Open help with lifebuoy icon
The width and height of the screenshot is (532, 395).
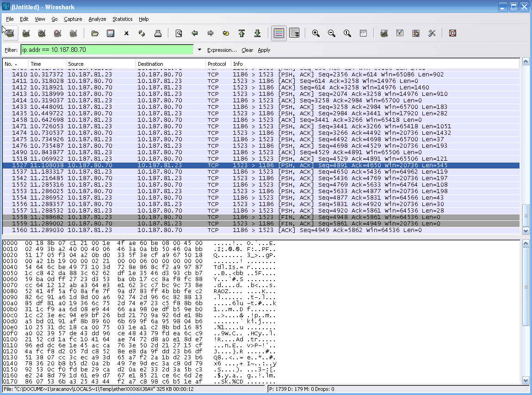tap(452, 33)
